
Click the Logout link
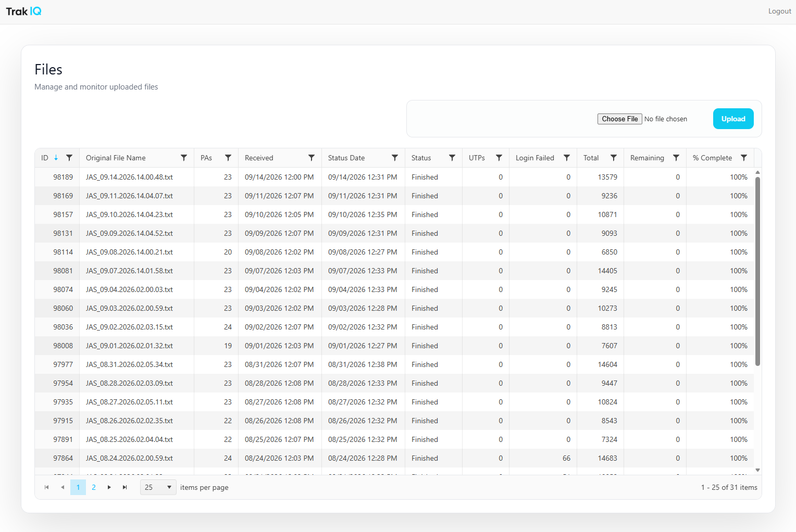[x=779, y=11]
